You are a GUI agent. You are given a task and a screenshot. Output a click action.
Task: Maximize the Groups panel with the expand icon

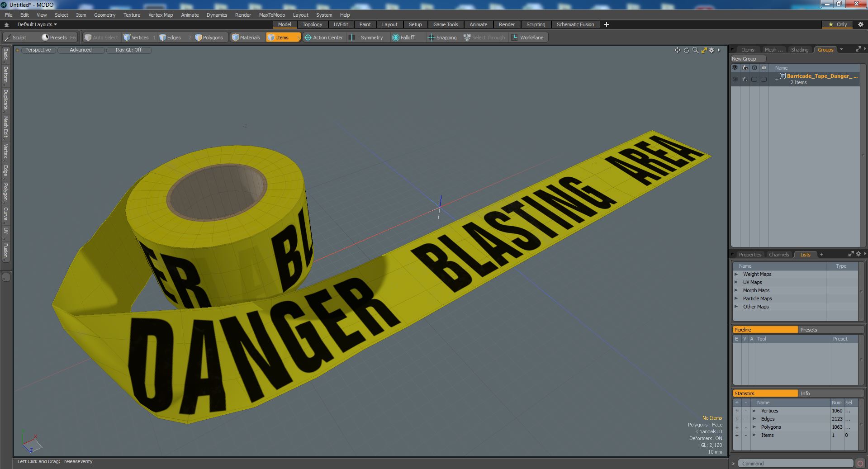[x=858, y=49]
